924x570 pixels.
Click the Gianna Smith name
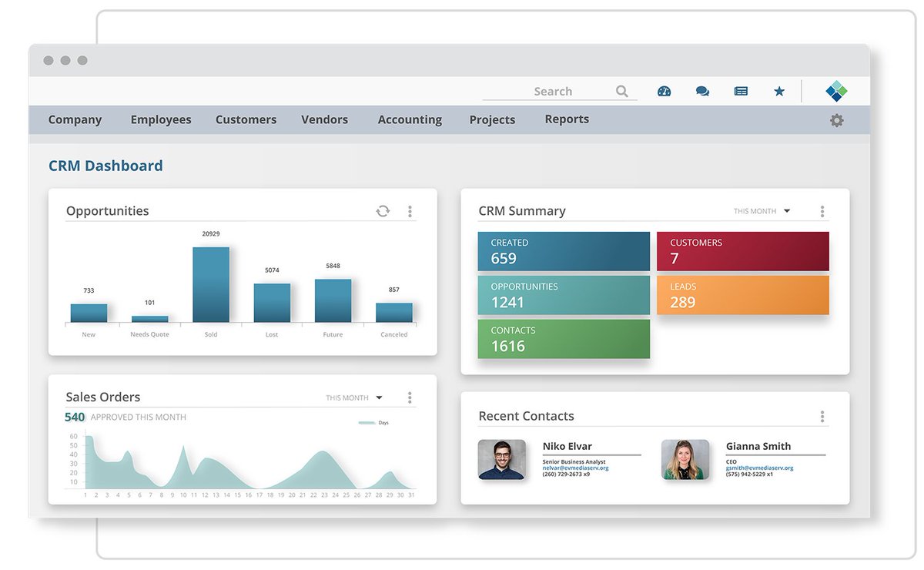click(x=758, y=446)
